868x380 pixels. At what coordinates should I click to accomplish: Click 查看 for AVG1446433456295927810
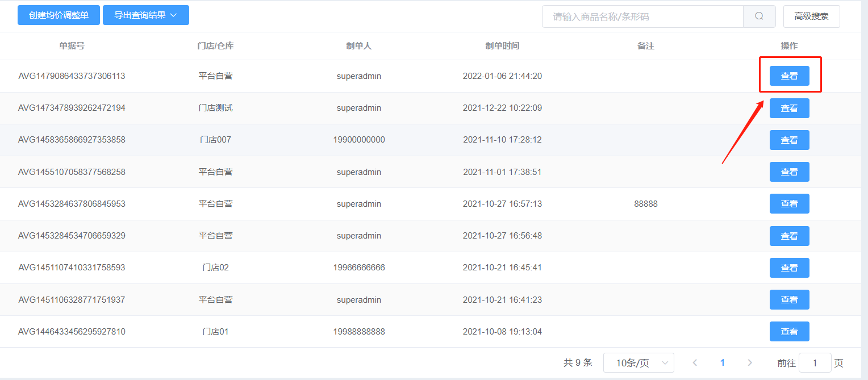tap(789, 331)
